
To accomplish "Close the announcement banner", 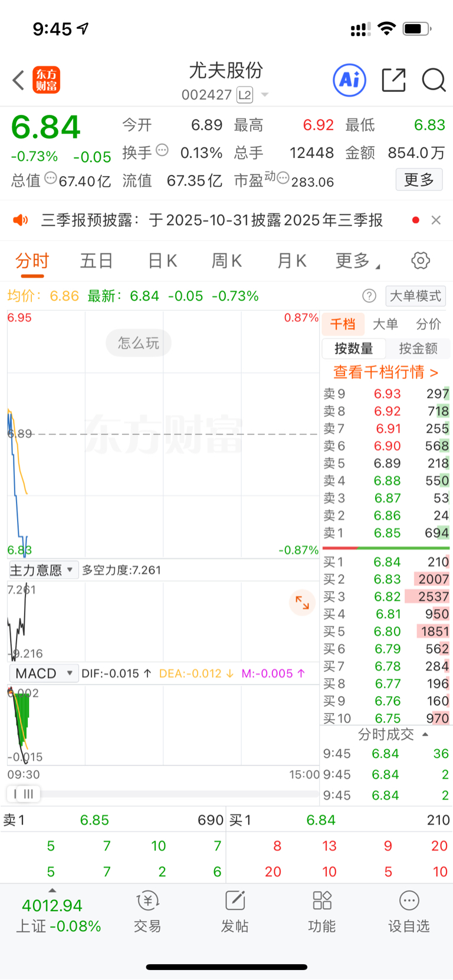I will pos(436,220).
